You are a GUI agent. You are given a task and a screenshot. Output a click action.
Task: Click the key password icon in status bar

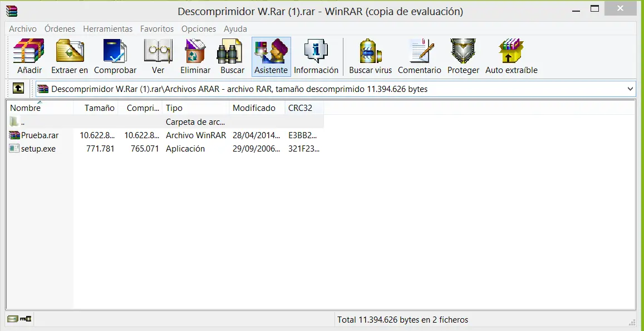(x=26, y=319)
